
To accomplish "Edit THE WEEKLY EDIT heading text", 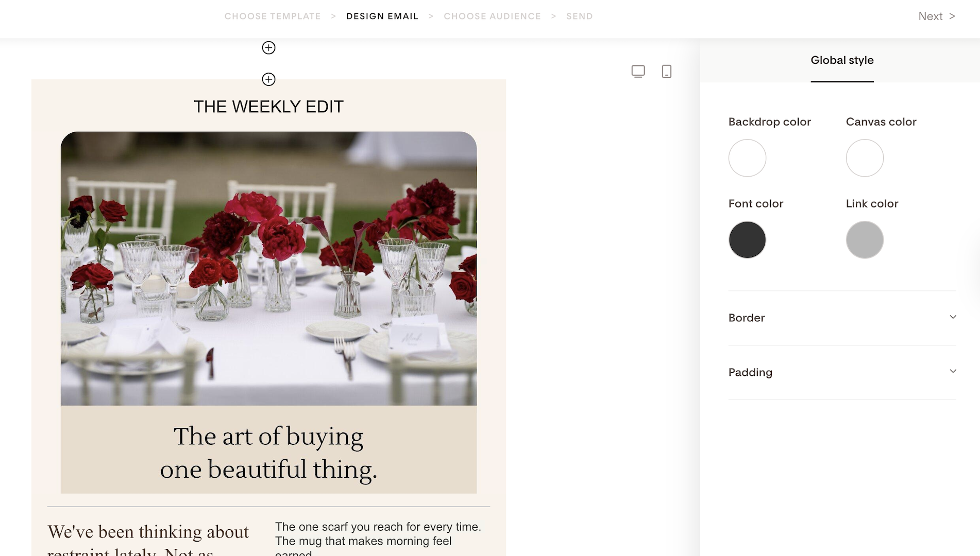I will [268, 107].
